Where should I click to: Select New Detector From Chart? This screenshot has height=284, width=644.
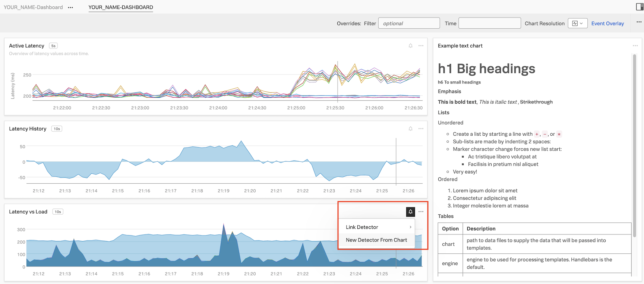pyautogui.click(x=376, y=240)
